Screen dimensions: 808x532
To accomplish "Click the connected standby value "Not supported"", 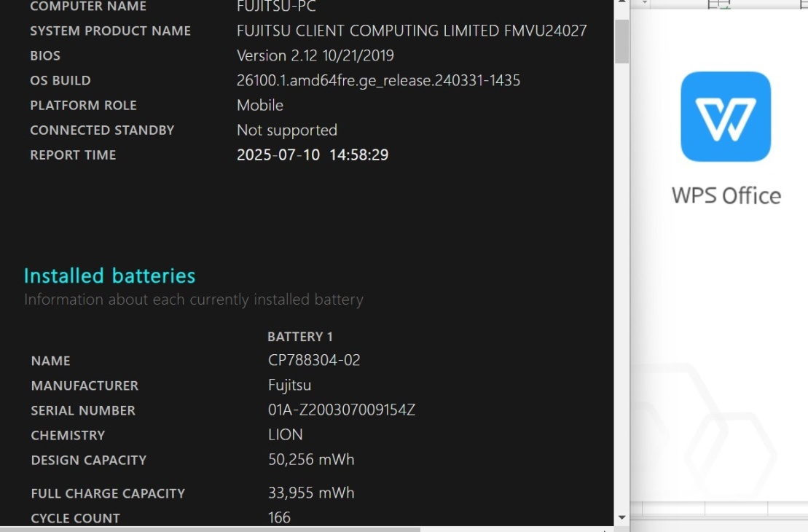I will point(287,130).
